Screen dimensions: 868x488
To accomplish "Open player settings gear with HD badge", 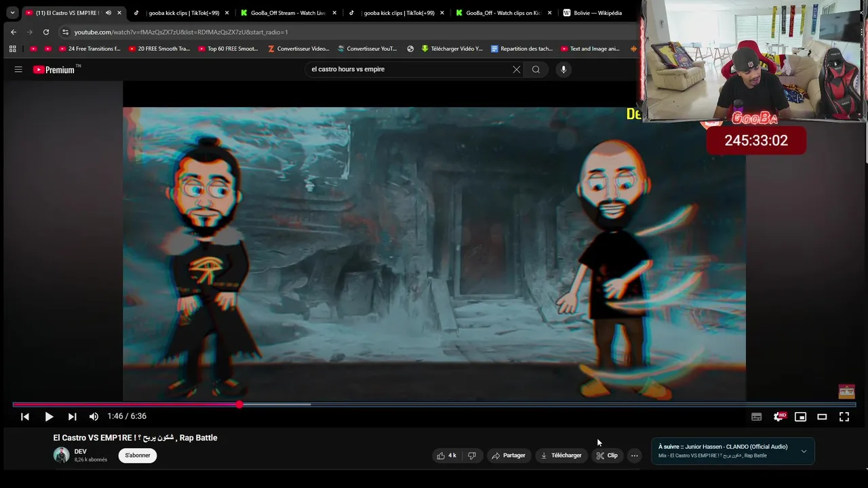I will pos(779,417).
